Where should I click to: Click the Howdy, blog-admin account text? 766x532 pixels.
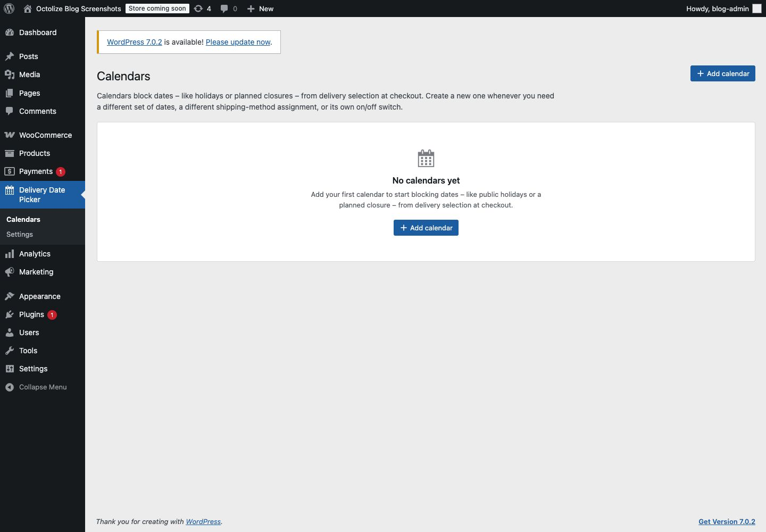[718, 9]
